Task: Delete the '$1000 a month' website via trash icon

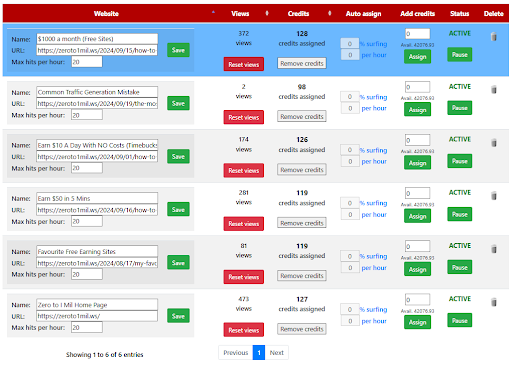Action: (494, 37)
